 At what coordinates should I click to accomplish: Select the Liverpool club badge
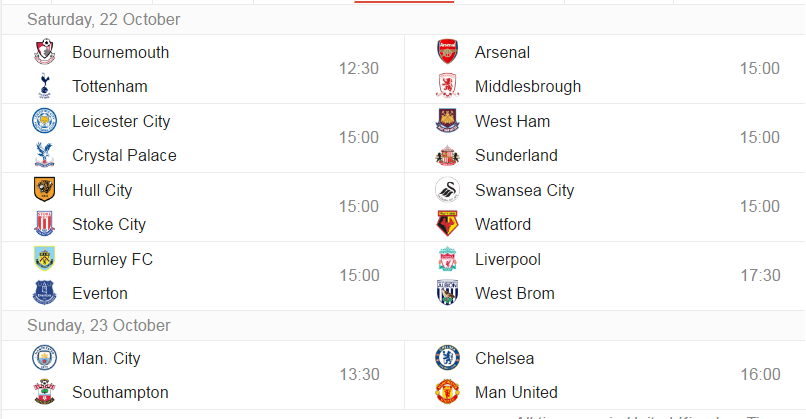pyautogui.click(x=447, y=259)
